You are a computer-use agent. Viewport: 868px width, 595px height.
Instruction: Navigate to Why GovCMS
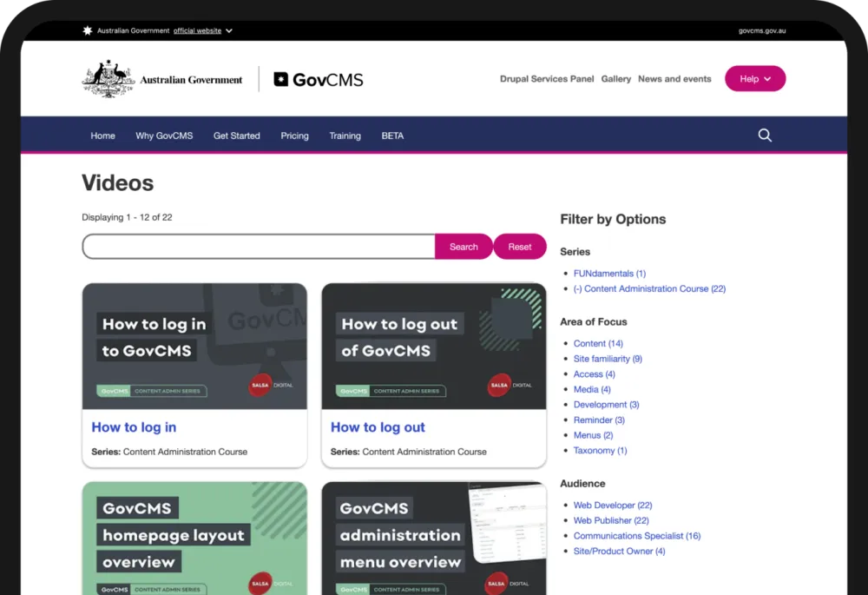click(x=164, y=136)
